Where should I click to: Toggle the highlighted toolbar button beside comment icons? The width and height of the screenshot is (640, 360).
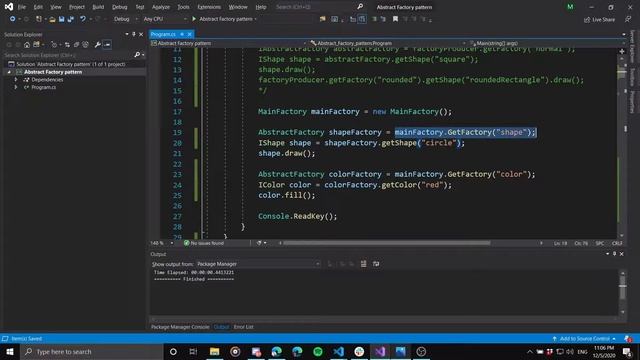coord(362,19)
